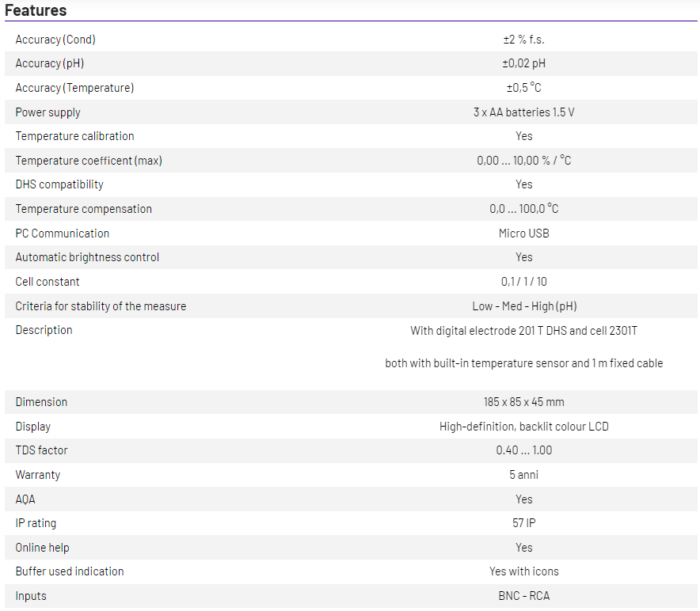700x611 pixels.
Task: Select the ±0,02 pH accuracy value
Action: 523,63
